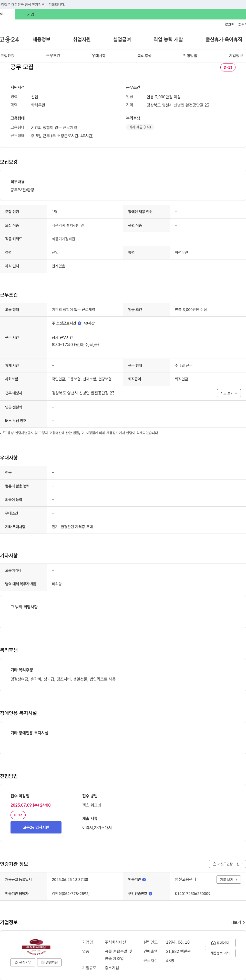The height and width of the screenshot is (980, 246).
Task: Click 식품기계 설치·정비원 cell
Action: click(68, 225)
